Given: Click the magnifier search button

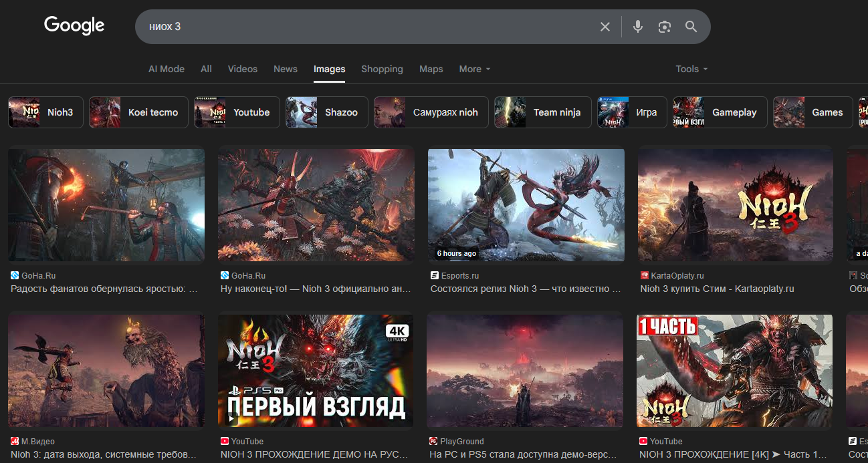Looking at the screenshot, I should [x=691, y=27].
